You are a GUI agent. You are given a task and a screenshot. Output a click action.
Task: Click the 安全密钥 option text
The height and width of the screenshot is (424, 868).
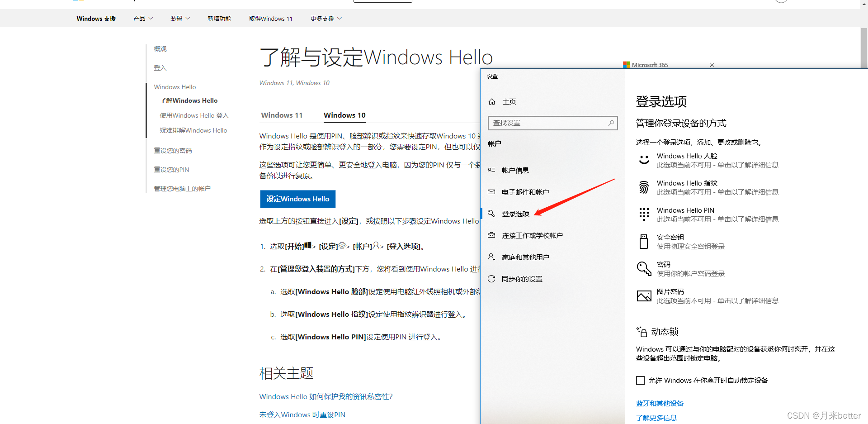pyautogui.click(x=670, y=238)
